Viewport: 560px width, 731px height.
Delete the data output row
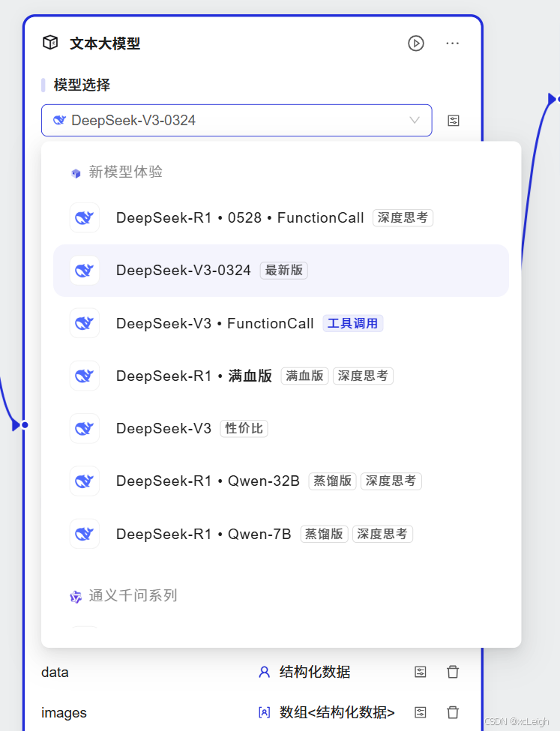point(453,672)
